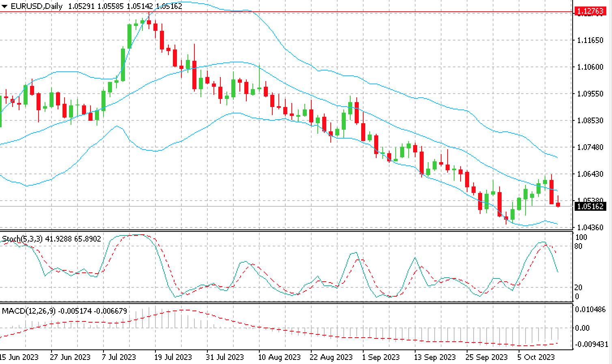
Task: Click the 5 Oct 2023 date label
Action: click(x=536, y=357)
